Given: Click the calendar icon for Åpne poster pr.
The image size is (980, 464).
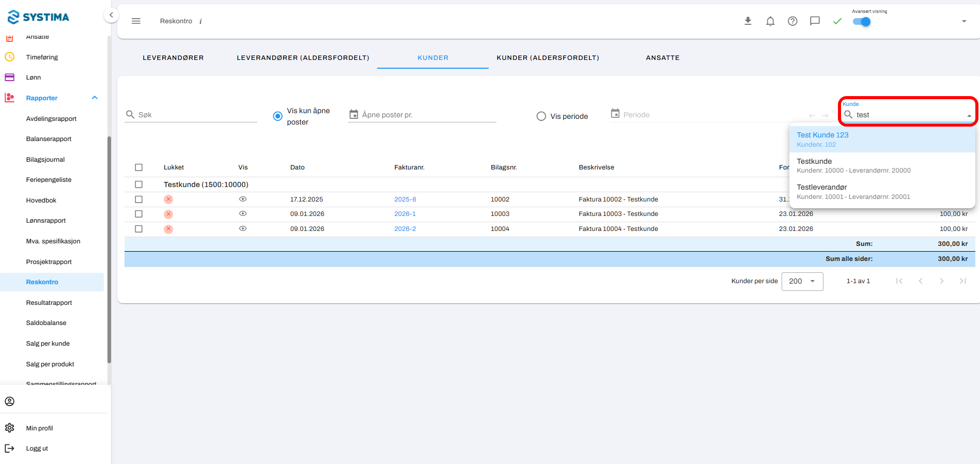Looking at the screenshot, I should click(x=354, y=114).
